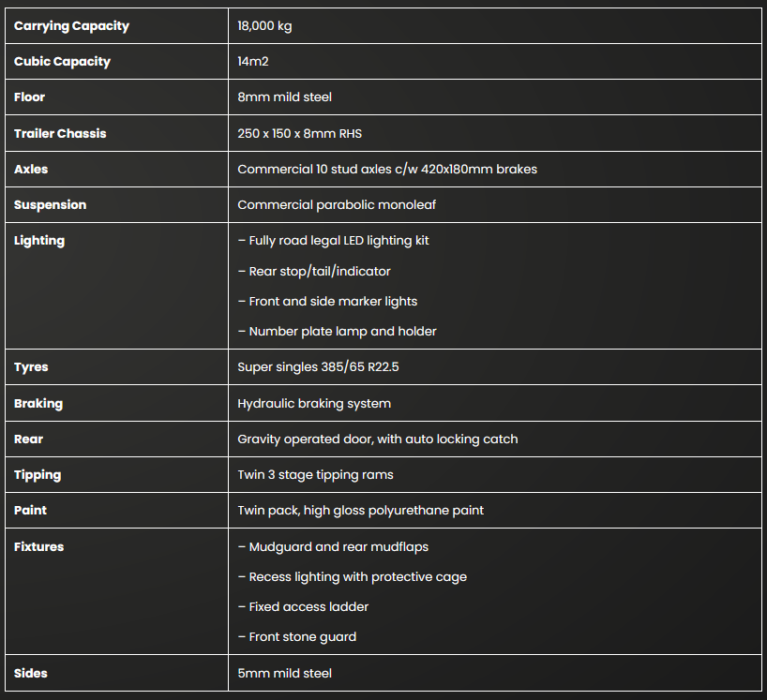Select the 8mm mild steel floor value

coord(284,97)
